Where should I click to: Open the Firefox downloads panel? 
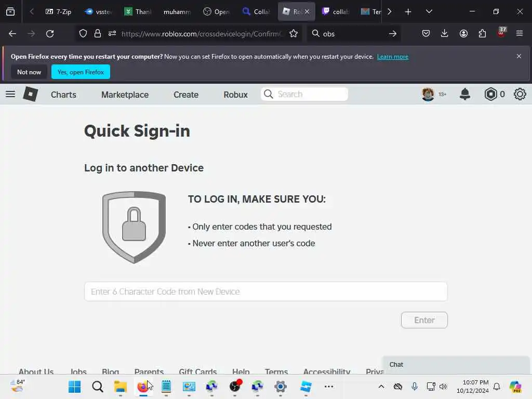coord(445,34)
